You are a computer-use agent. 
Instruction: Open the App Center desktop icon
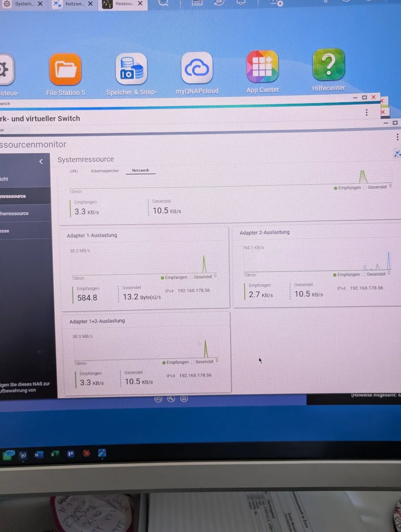point(262,66)
